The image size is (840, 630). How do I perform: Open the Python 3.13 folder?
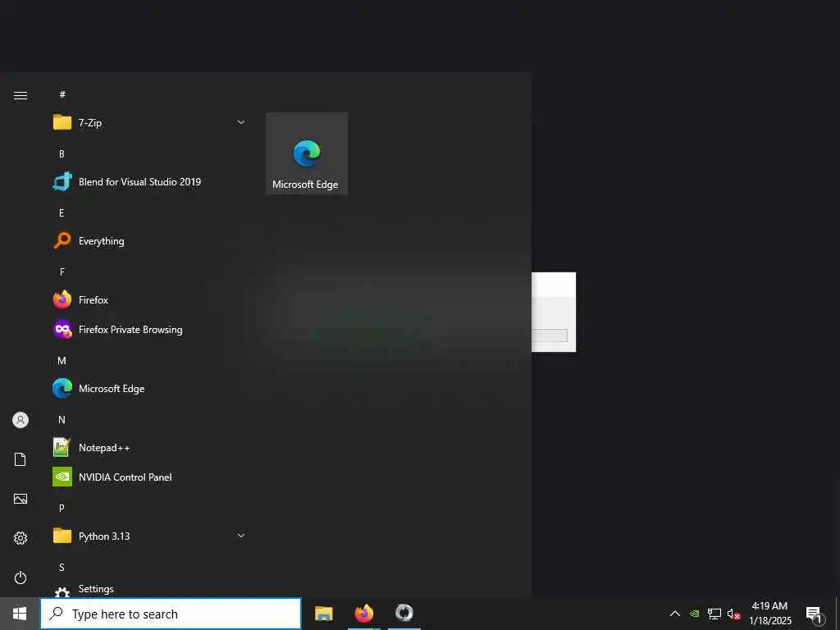point(149,536)
